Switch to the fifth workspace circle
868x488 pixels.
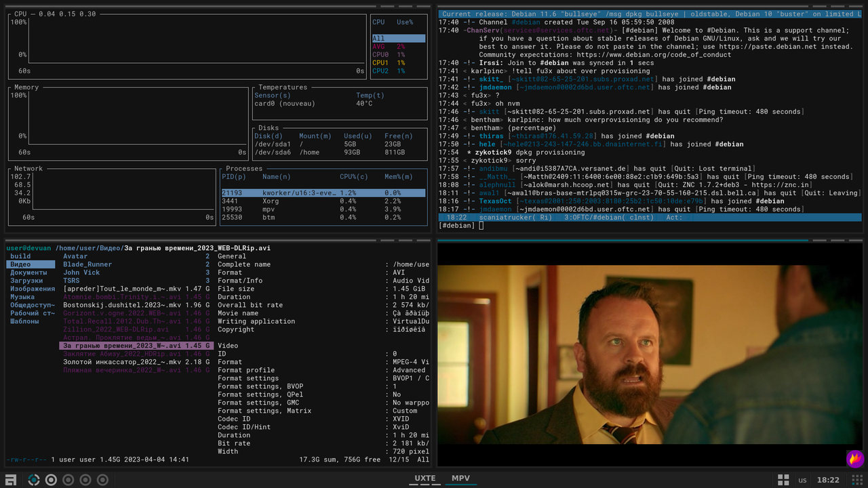pyautogui.click(x=102, y=480)
